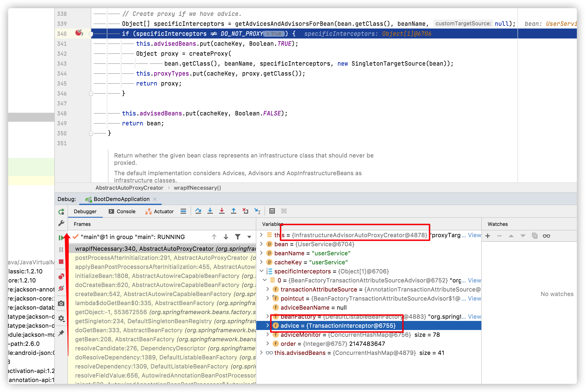Switch to the Console tab
Viewport: 585px width, 392px height.
[x=122, y=211]
